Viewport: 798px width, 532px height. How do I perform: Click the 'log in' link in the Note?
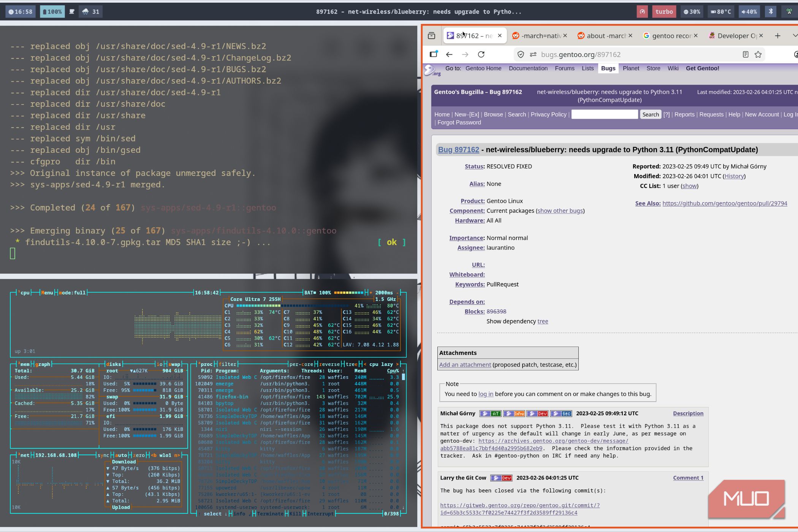[486, 394]
